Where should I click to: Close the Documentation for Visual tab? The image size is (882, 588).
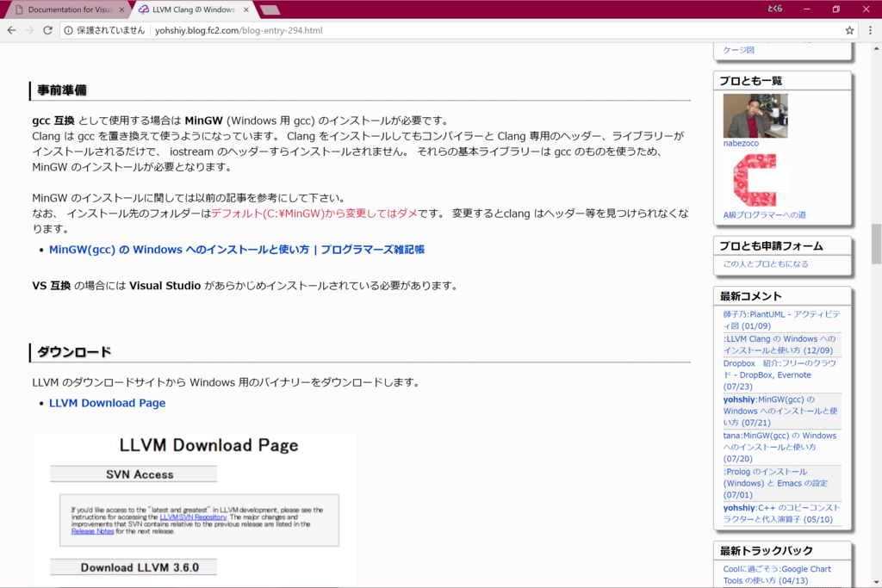point(121,9)
